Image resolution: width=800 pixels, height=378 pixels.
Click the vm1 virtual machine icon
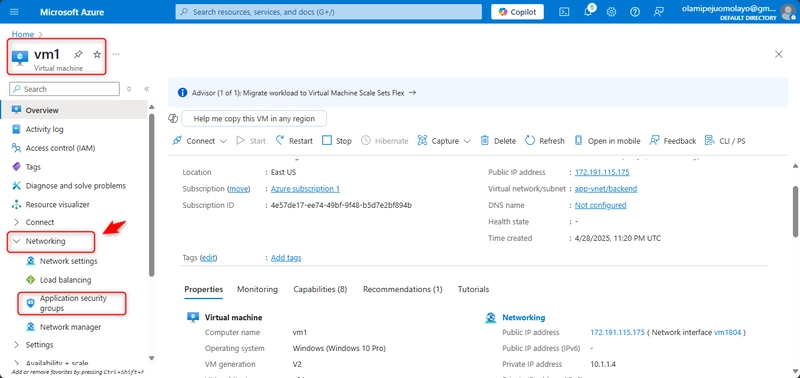coord(20,58)
